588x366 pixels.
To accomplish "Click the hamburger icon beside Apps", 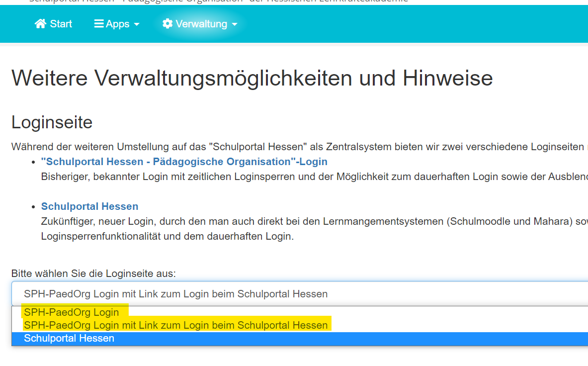I will (99, 24).
